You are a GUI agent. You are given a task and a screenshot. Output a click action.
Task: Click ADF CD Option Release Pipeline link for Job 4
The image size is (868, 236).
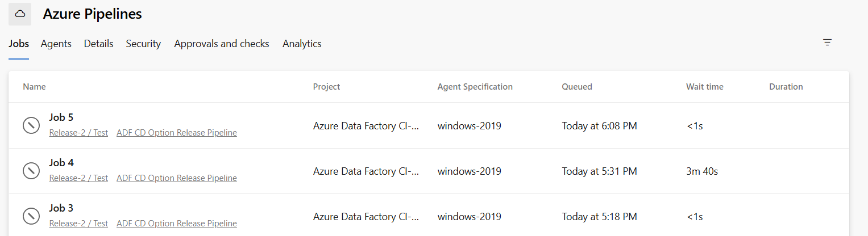[177, 178]
